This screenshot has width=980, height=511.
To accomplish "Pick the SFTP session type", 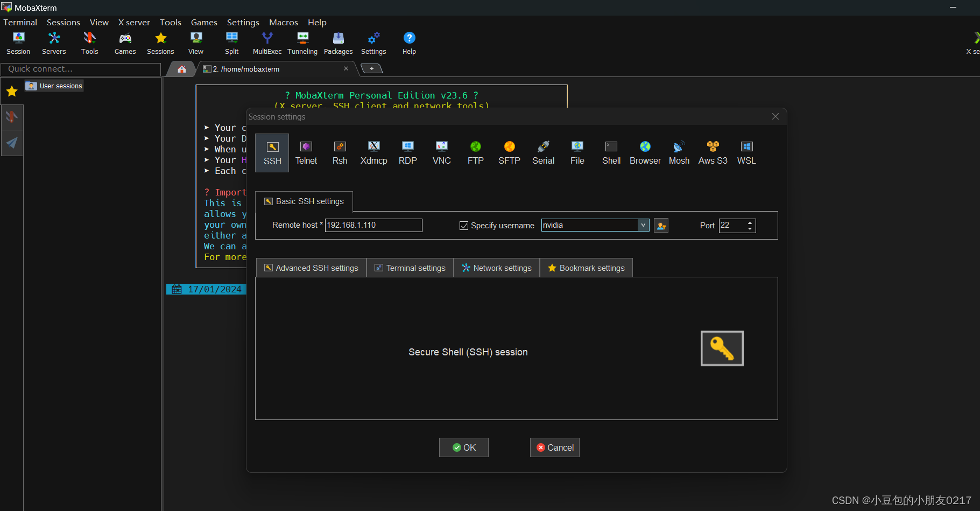I will [x=509, y=153].
